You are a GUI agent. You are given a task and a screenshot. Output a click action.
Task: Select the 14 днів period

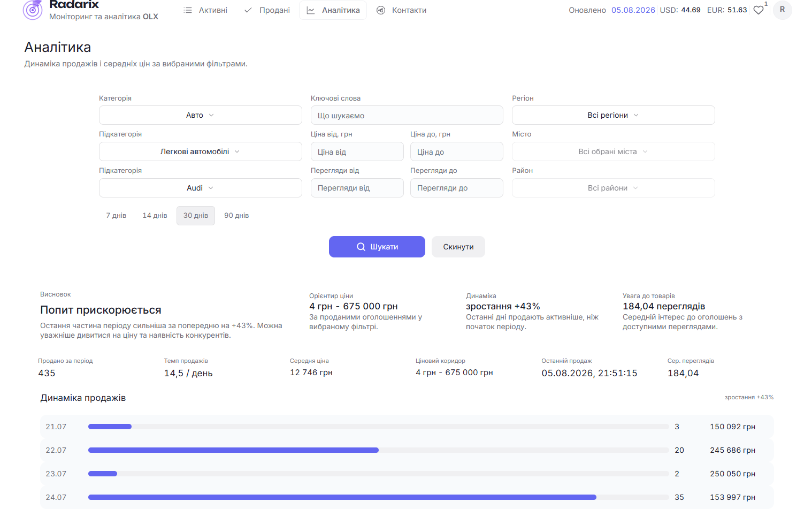[155, 216]
